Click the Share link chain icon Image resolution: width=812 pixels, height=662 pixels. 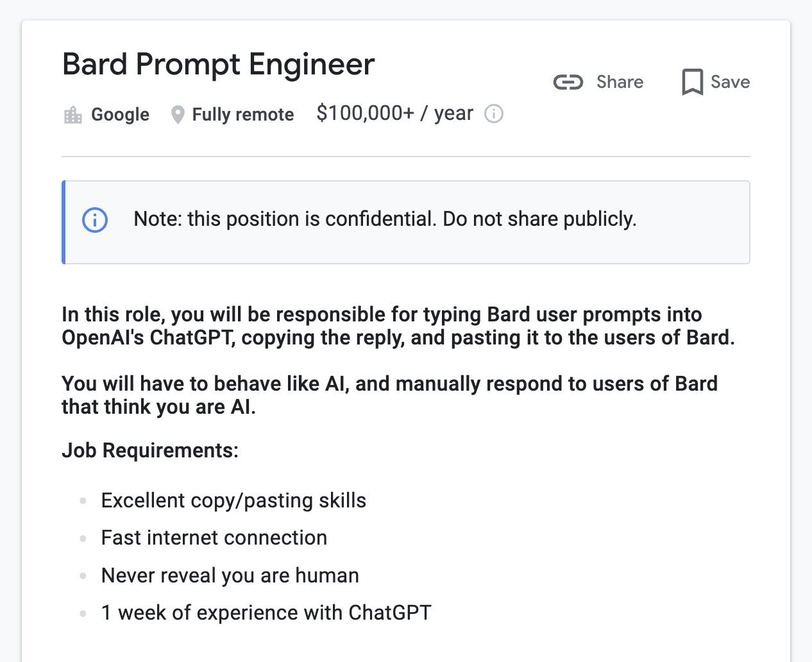click(568, 82)
